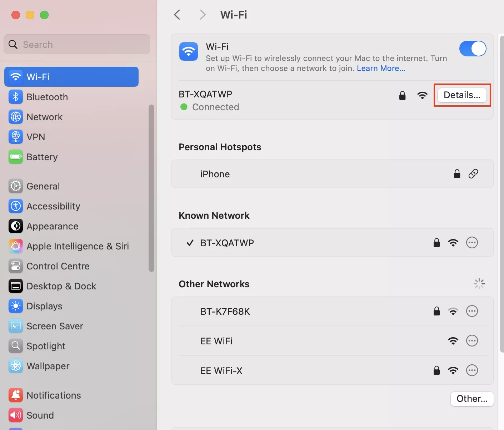Click the Details… button
This screenshot has width=504, height=430.
coord(462,95)
